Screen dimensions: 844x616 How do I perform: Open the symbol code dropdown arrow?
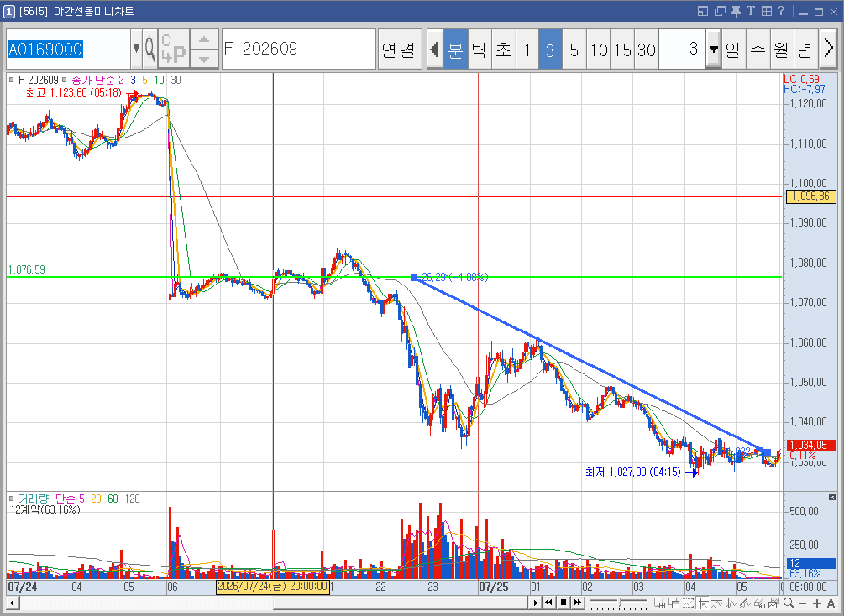coord(136,49)
